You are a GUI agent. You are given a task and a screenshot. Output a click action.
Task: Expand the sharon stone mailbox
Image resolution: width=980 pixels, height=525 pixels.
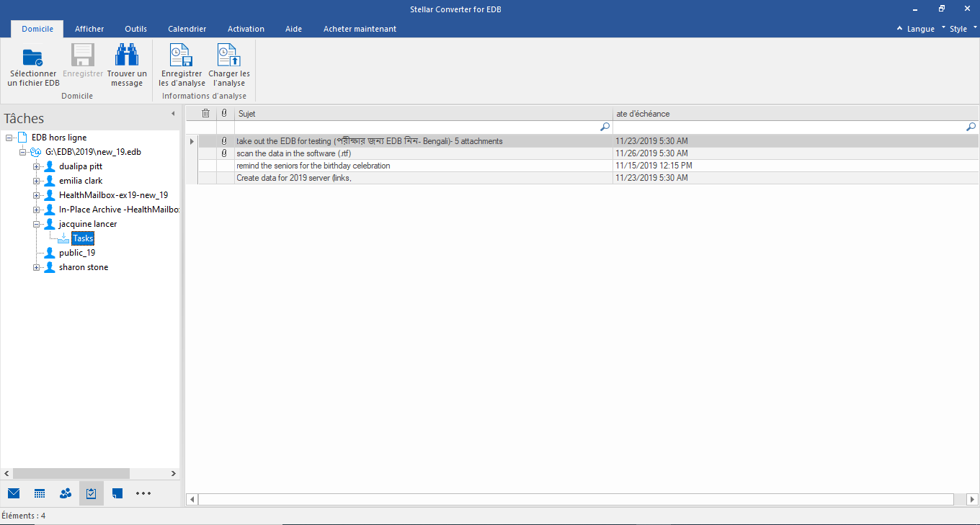coord(36,267)
